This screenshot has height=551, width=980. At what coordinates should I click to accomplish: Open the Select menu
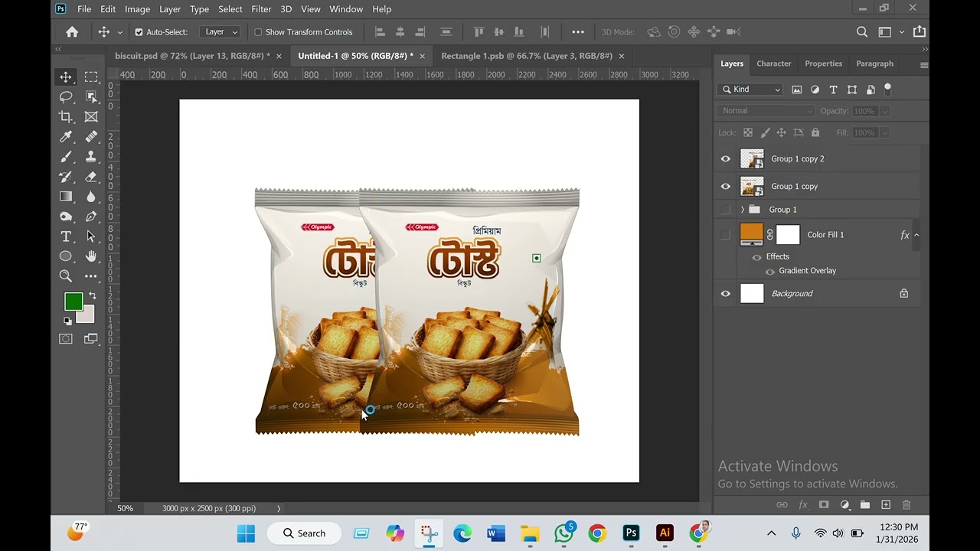pos(230,9)
